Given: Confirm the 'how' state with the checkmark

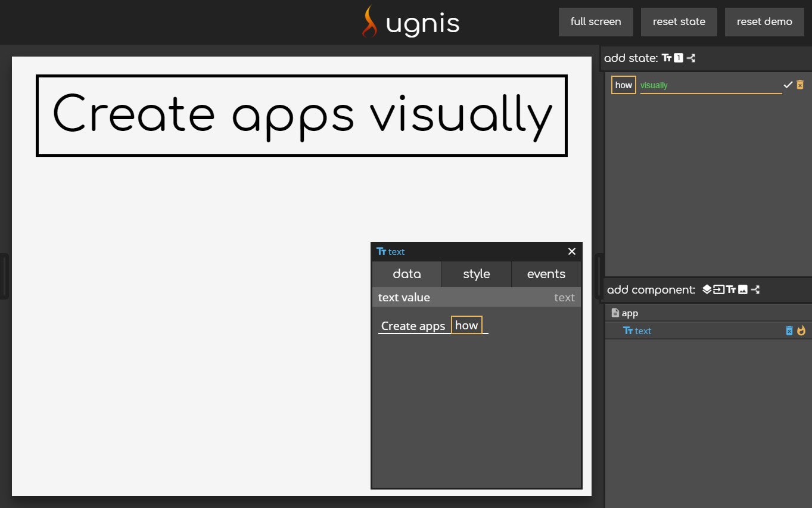Looking at the screenshot, I should point(788,85).
